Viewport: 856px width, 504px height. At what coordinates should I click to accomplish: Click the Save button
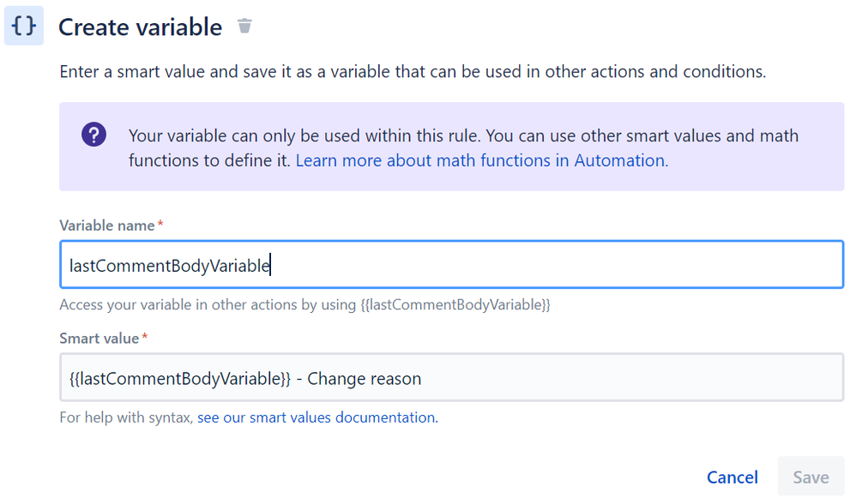(810, 477)
